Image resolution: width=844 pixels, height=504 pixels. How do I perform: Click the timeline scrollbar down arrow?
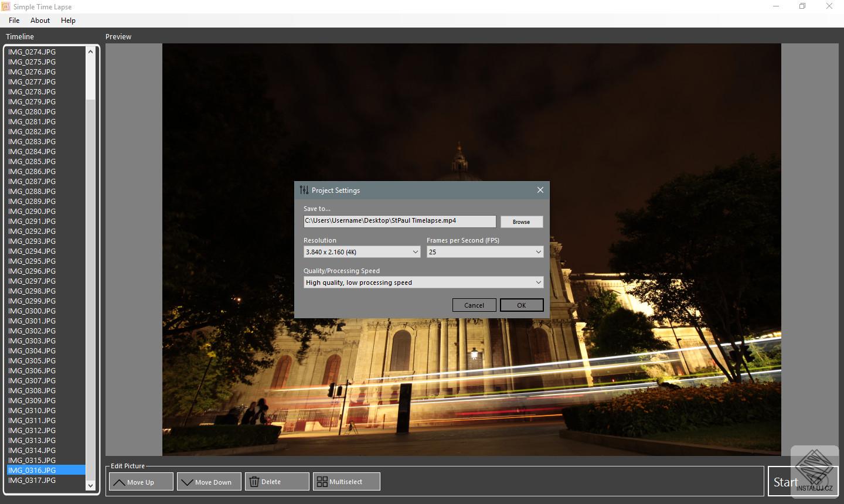(90, 485)
